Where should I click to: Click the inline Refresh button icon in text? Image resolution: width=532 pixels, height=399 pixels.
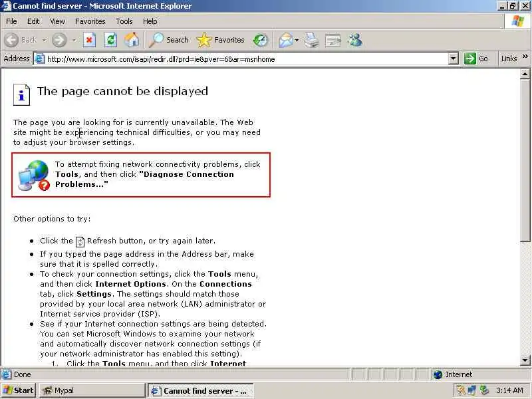[x=80, y=241]
